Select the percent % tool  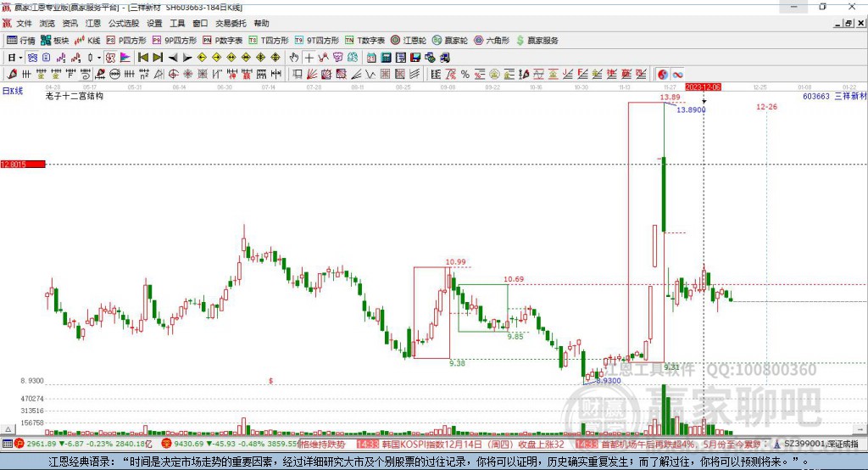[465, 75]
